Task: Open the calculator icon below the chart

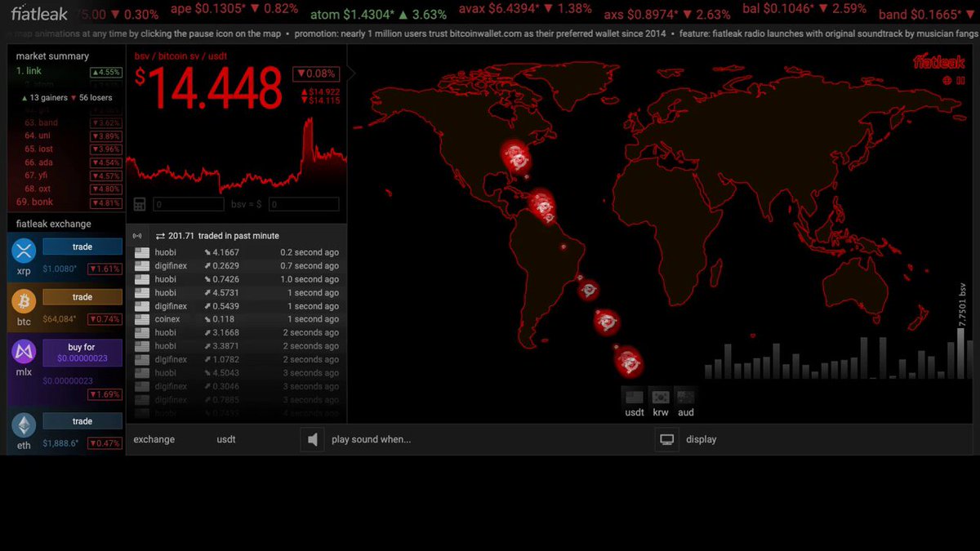Action: [140, 204]
